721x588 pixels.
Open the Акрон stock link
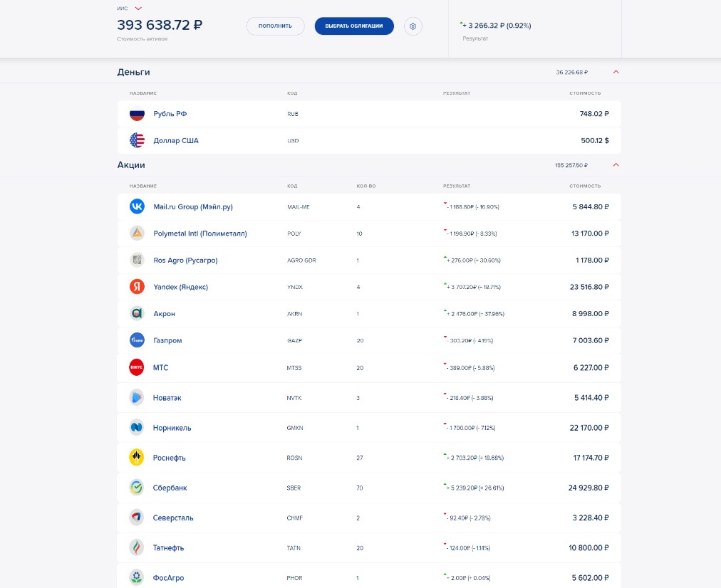(164, 314)
